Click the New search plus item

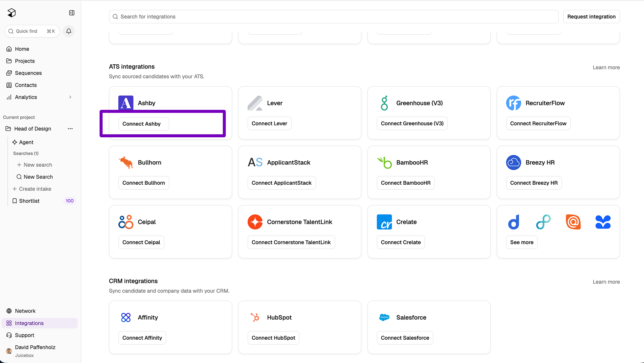[x=34, y=165]
